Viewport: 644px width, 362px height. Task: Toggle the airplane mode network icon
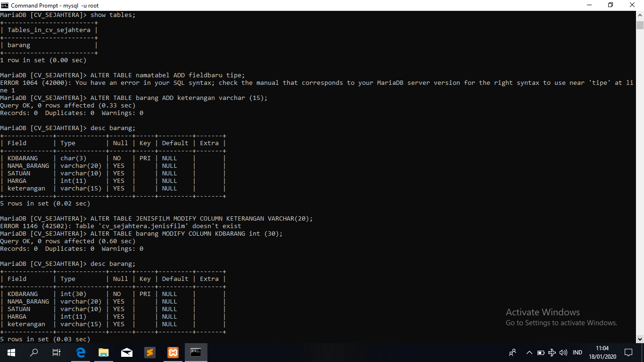[x=552, y=353]
